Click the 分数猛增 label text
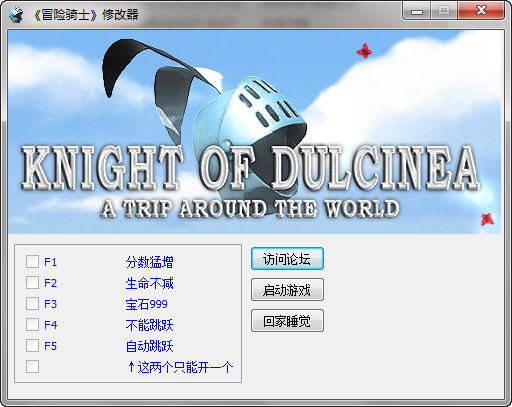The height and width of the screenshot is (407, 512). 149,262
